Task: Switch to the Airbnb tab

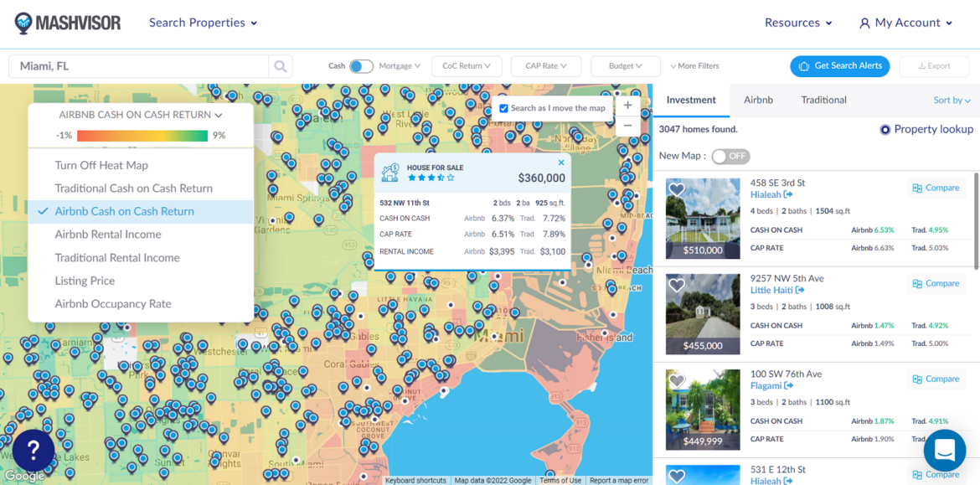Action: click(x=758, y=99)
